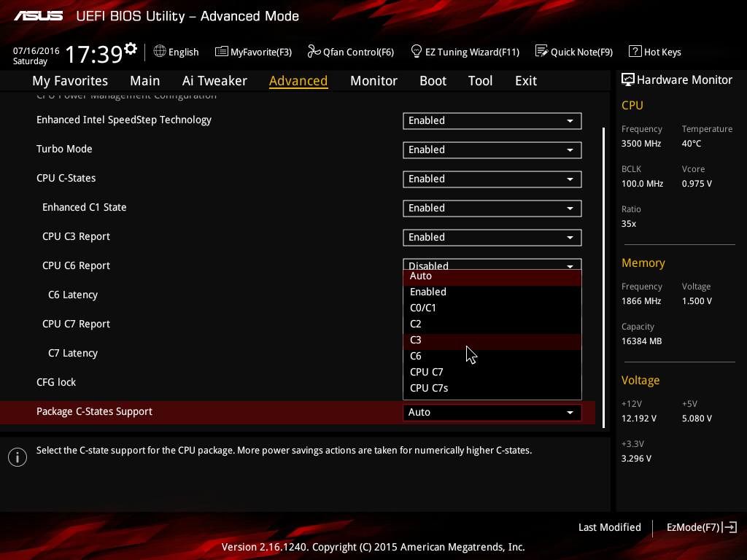The image size is (747, 560).
Task: Select C0/C1 option
Action: pos(492,308)
